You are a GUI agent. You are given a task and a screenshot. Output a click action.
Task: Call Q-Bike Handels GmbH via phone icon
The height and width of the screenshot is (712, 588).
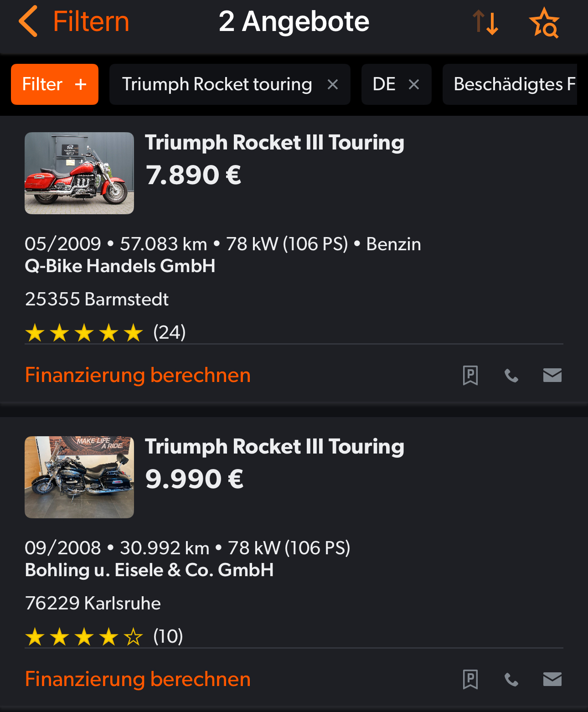(x=511, y=376)
